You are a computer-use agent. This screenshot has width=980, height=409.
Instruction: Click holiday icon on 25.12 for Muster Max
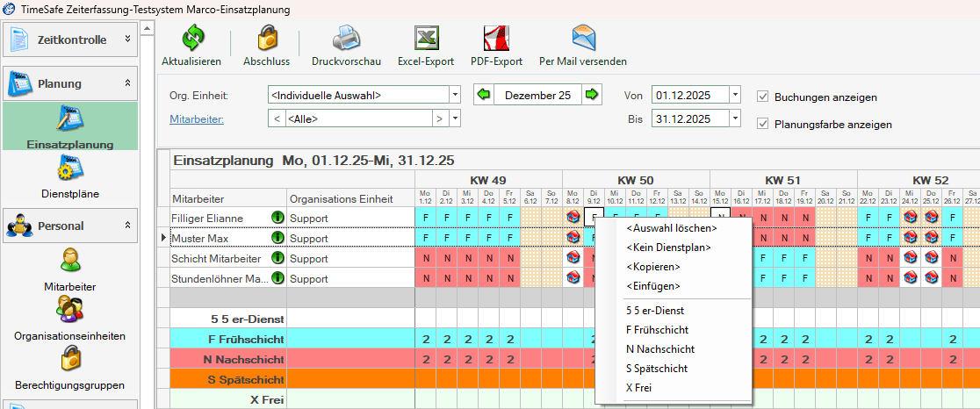(x=931, y=238)
